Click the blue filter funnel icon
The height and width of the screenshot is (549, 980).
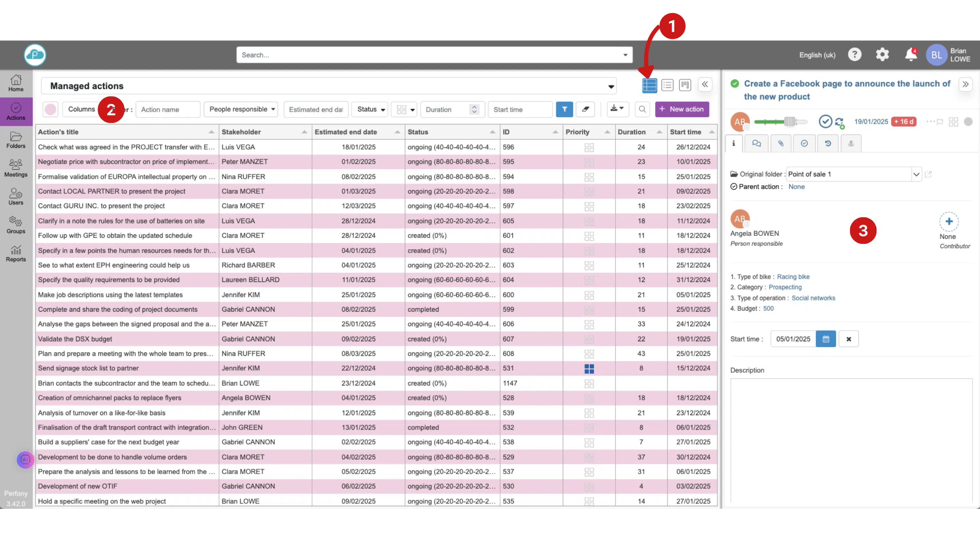pyautogui.click(x=564, y=109)
